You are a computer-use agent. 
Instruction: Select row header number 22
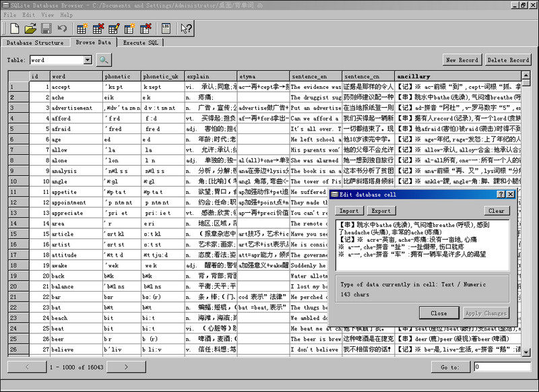[19, 308]
